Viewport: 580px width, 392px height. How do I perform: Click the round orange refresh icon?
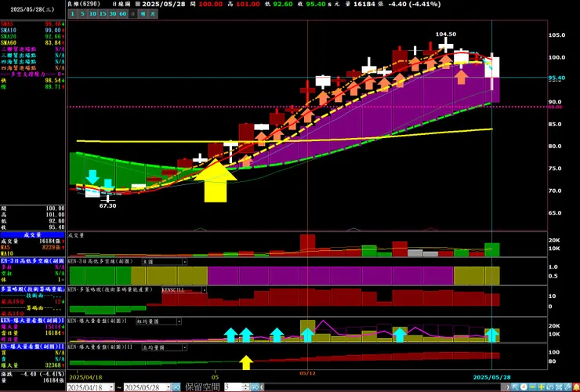pyautogui.click(x=524, y=387)
